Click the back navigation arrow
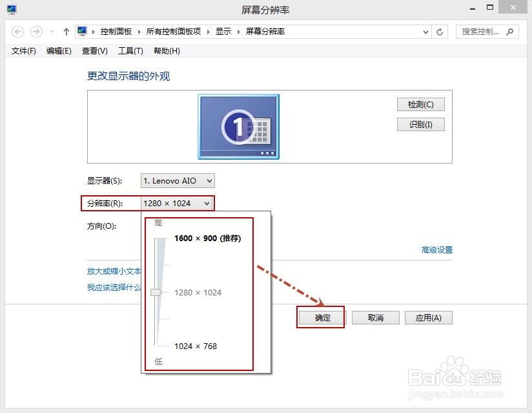Screen dimensions: 532x413 [x=18, y=31]
